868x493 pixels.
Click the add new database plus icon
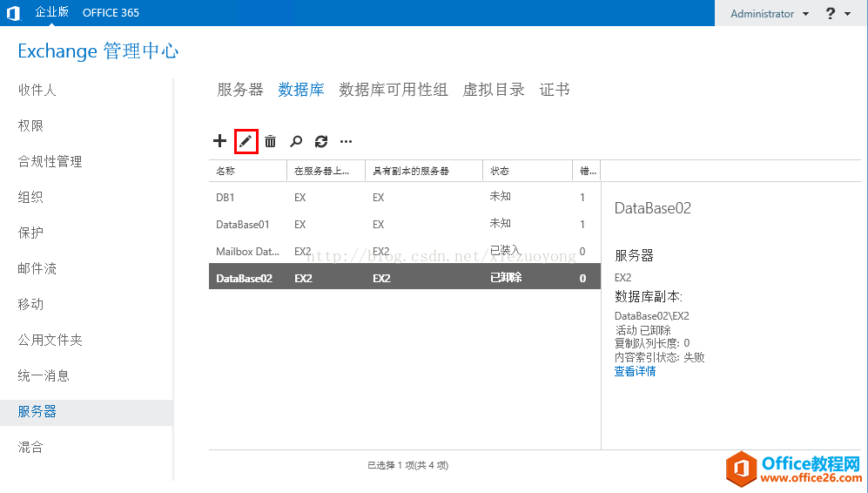219,141
